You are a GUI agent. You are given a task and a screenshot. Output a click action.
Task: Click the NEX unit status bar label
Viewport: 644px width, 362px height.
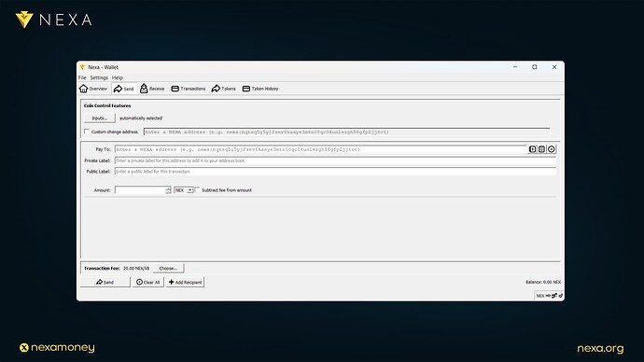(x=540, y=296)
